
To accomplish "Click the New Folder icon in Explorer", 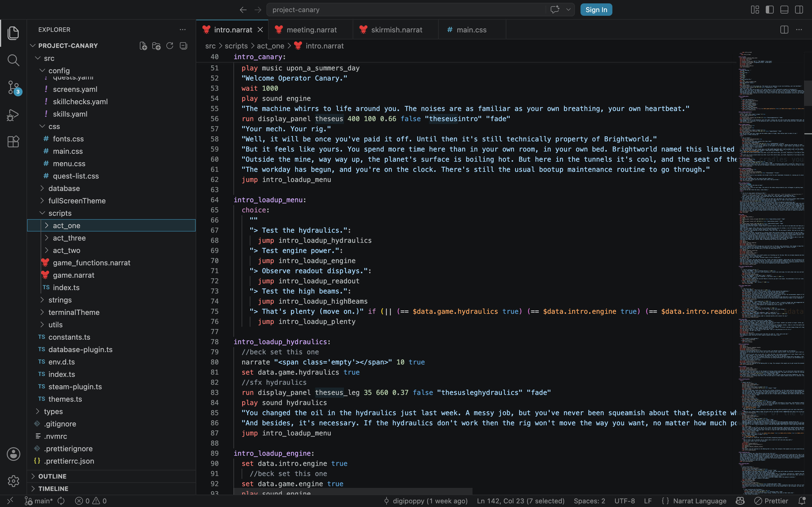I will coord(156,46).
